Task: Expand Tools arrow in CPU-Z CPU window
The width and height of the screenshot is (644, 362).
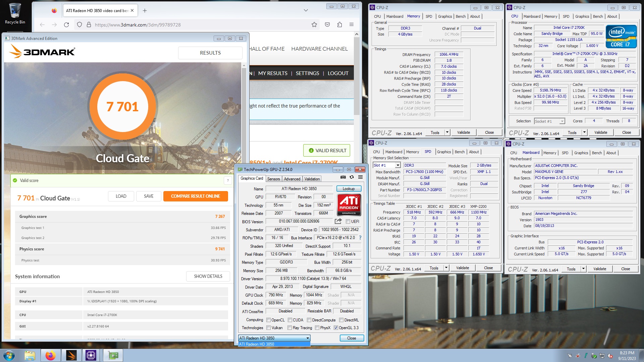Action: pos(584,133)
